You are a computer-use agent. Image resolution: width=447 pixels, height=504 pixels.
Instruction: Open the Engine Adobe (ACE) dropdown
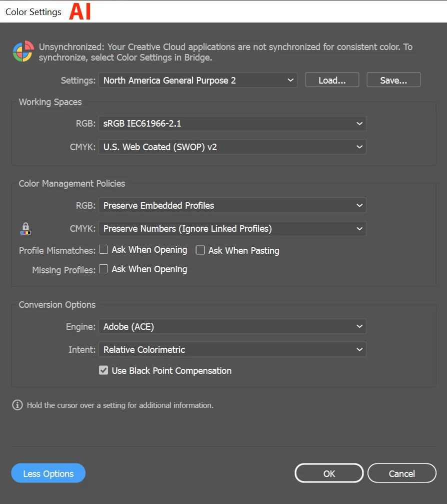[232, 326]
